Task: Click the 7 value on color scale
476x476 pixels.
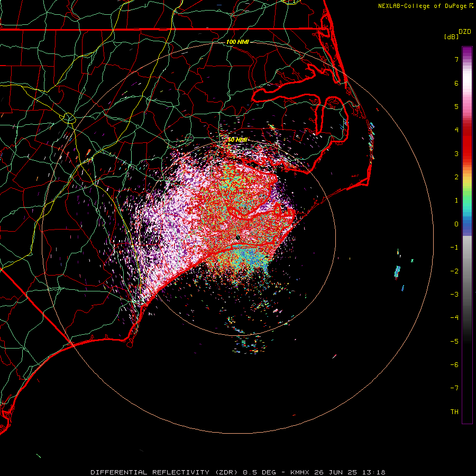Action: pyautogui.click(x=456, y=59)
